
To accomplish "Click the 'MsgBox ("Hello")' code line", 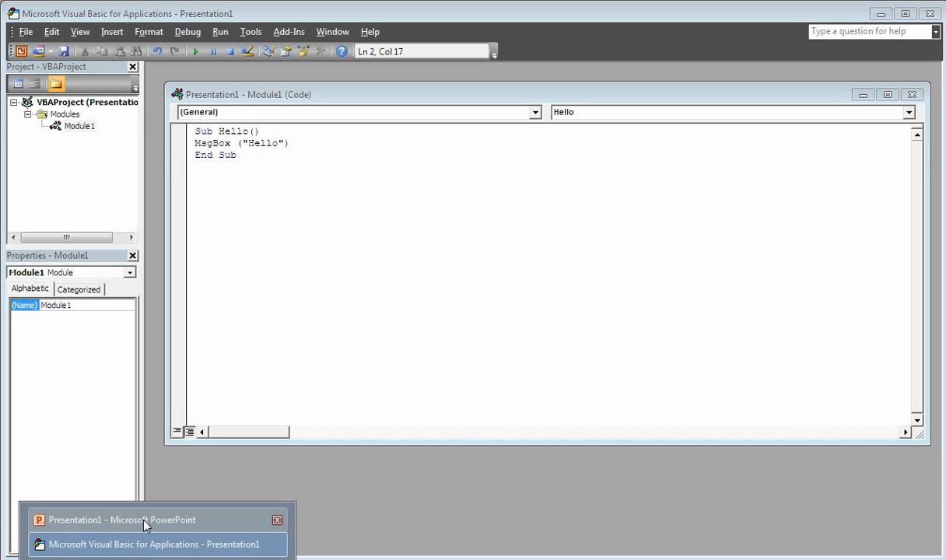I will point(241,143).
